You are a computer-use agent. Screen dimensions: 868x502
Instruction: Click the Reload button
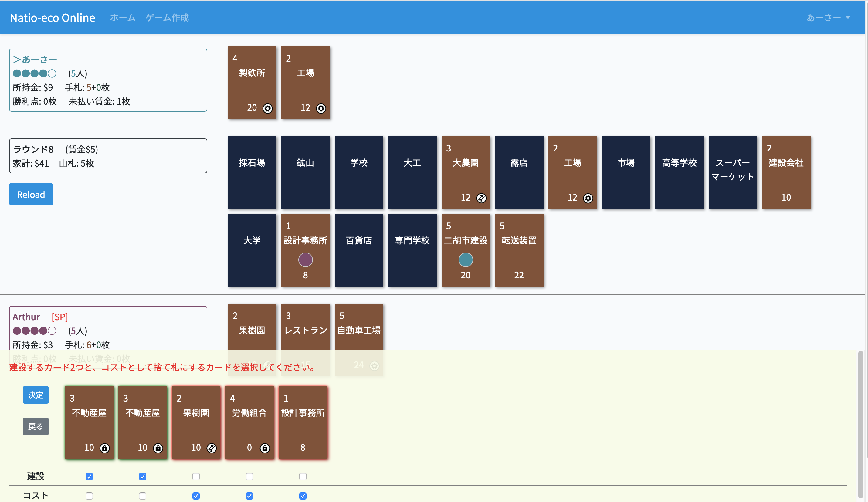point(31,194)
